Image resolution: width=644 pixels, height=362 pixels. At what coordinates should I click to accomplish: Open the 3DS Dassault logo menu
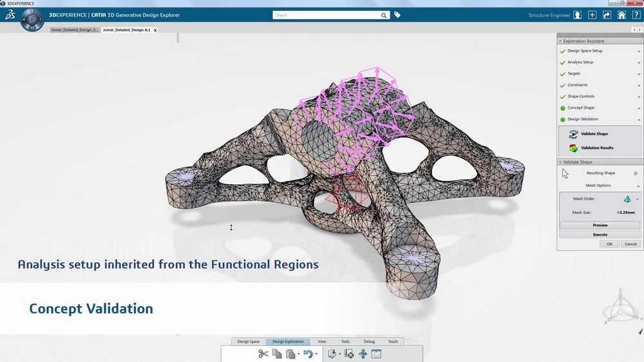[10, 15]
